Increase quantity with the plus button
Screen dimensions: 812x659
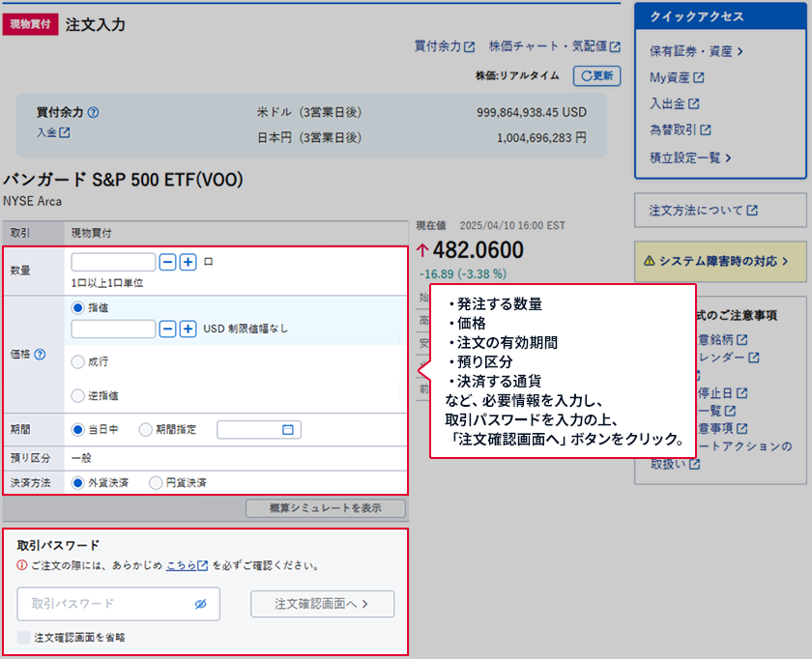(188, 262)
